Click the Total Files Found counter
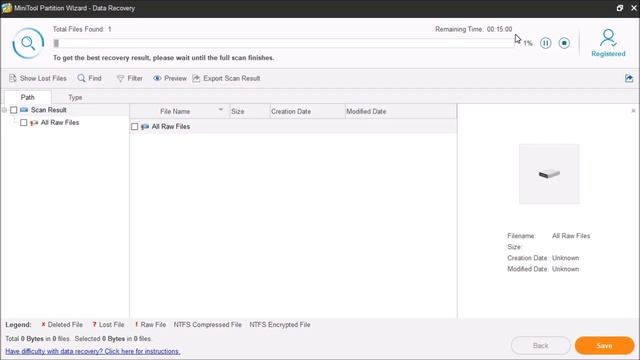Image resolution: width=640 pixels, height=360 pixels. pos(82,29)
